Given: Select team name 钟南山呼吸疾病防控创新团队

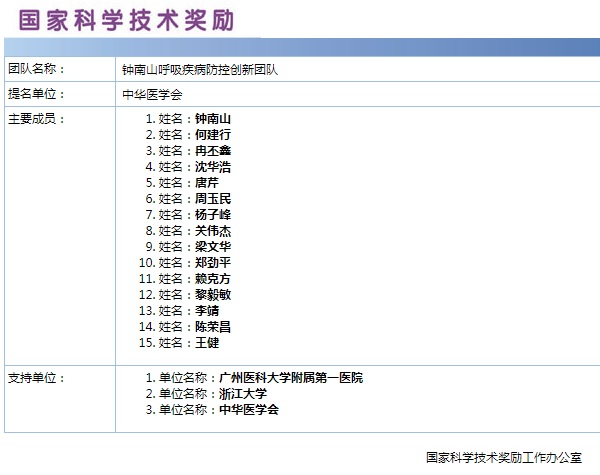Looking at the screenshot, I should tap(200, 70).
